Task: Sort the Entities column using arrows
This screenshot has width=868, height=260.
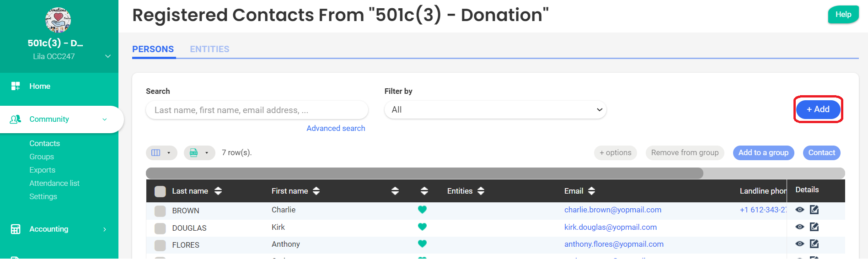Action: [x=481, y=191]
